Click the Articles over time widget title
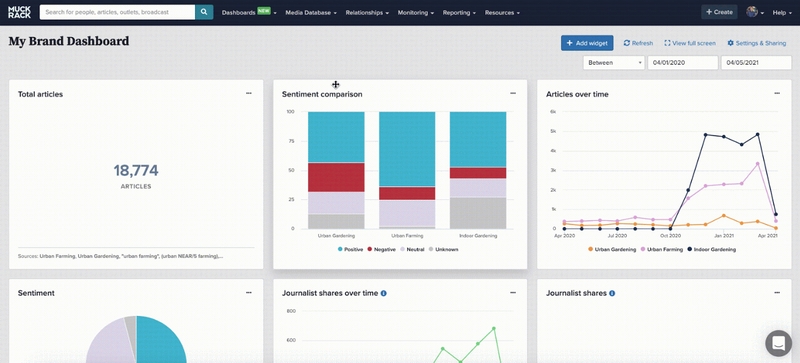This screenshot has width=800, height=363. pyautogui.click(x=577, y=94)
